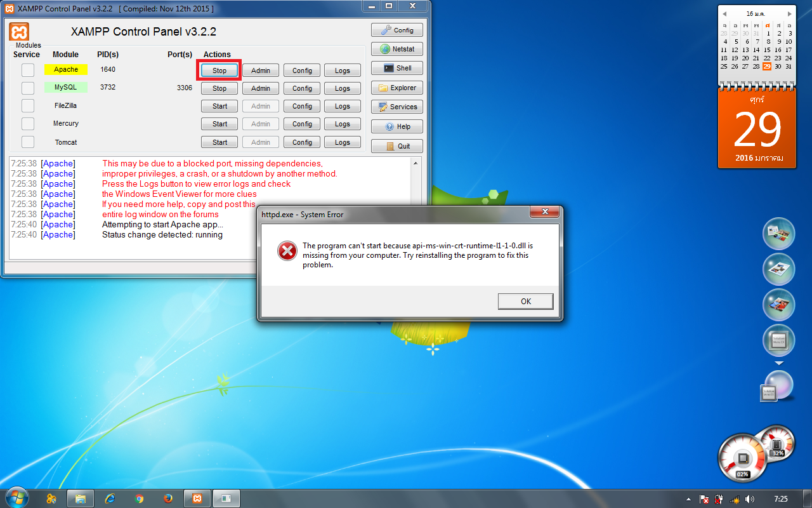Image resolution: width=812 pixels, height=508 pixels.
Task: Open the Apache Config menu
Action: 302,70
